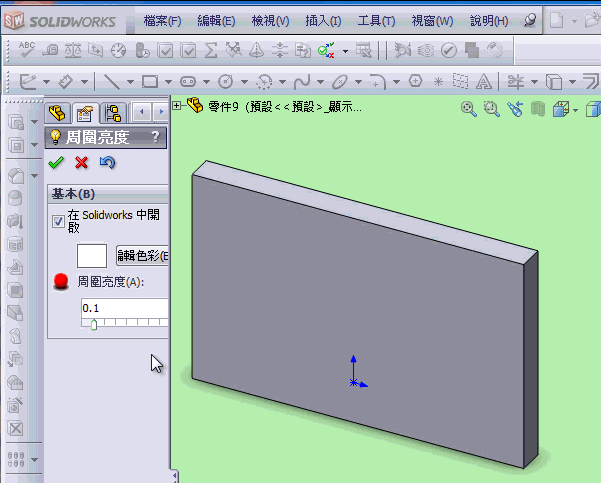Toggle the 在 Solidworks 中開啟 checkbox
This screenshot has width=601, height=483.
[x=58, y=221]
